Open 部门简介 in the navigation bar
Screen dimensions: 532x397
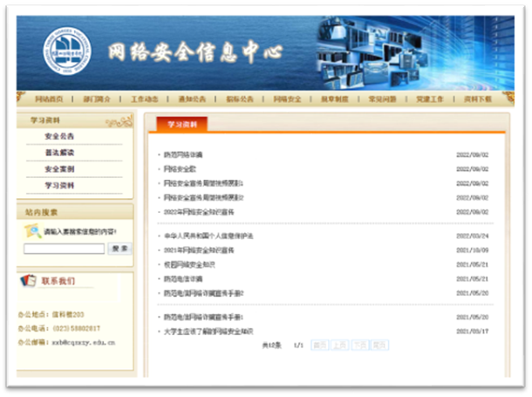coord(97,99)
